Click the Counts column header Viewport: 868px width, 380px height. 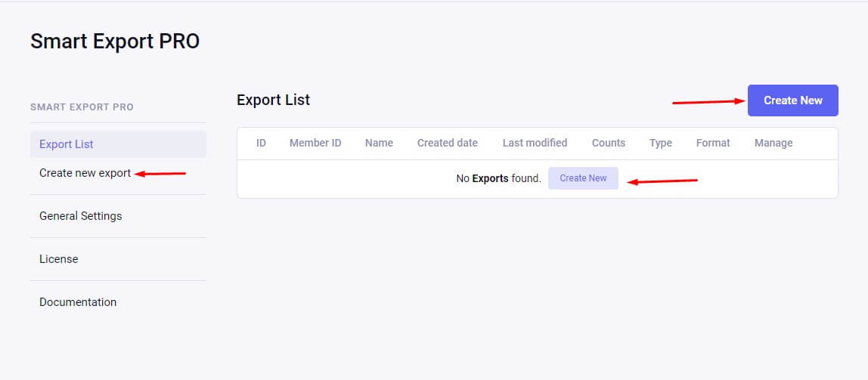click(609, 143)
